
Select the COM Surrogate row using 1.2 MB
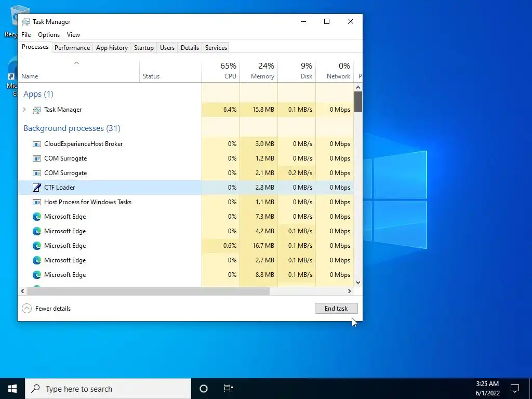(x=185, y=158)
